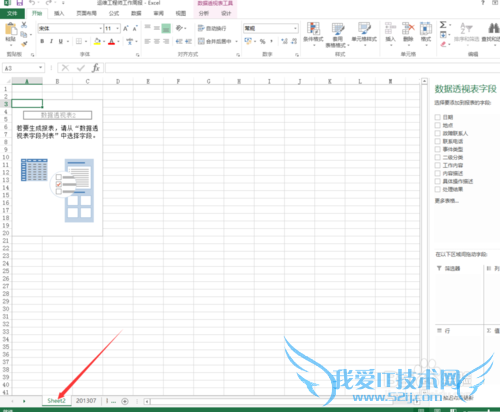Click Decrease Indent icon

click(179, 41)
